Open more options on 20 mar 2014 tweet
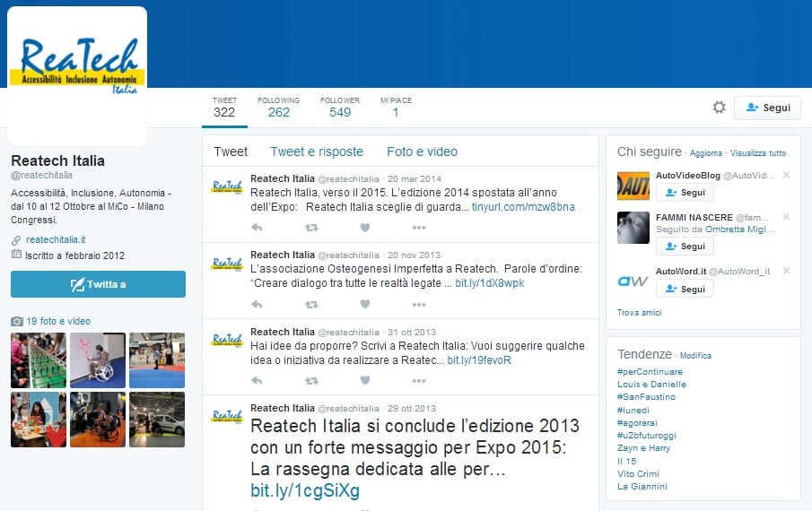The height and width of the screenshot is (511, 812). (419, 228)
